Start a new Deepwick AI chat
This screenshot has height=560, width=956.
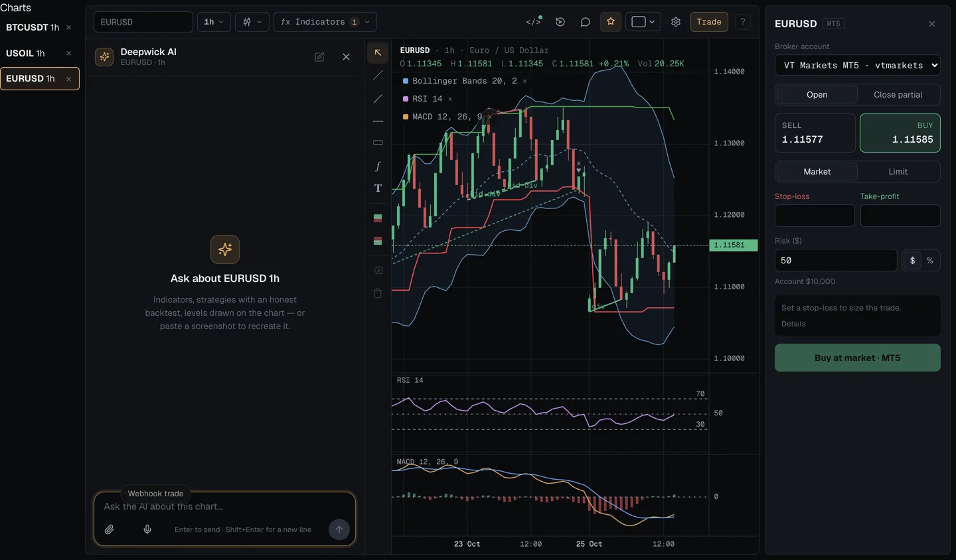(319, 57)
